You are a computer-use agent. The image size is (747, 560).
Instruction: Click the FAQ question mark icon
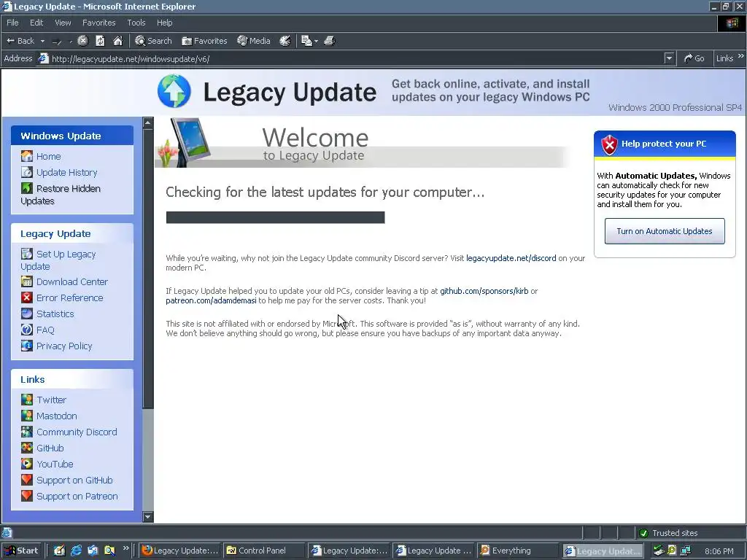27,330
